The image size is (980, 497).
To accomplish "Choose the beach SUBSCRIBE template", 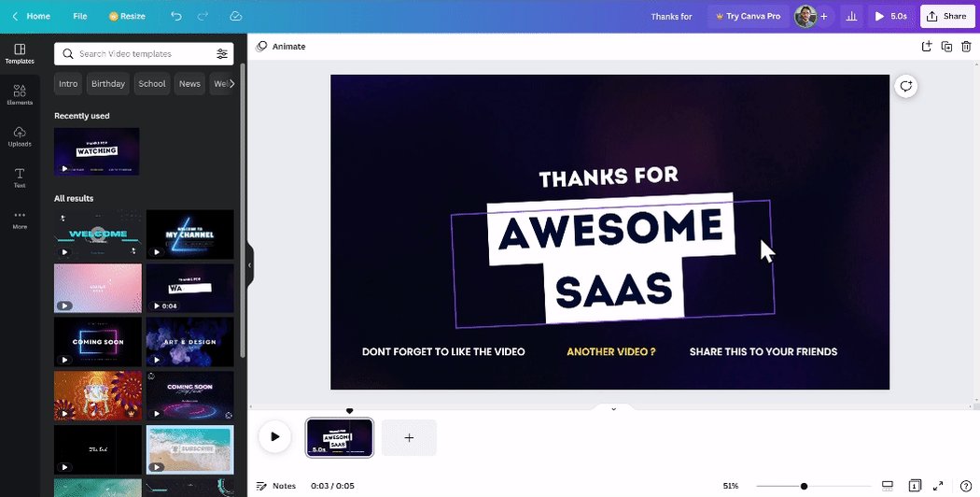I will (190, 449).
